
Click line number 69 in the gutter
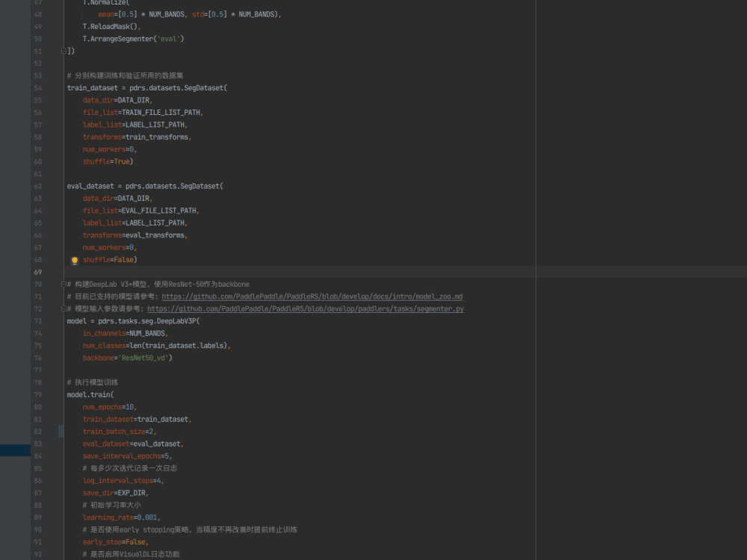coord(37,272)
